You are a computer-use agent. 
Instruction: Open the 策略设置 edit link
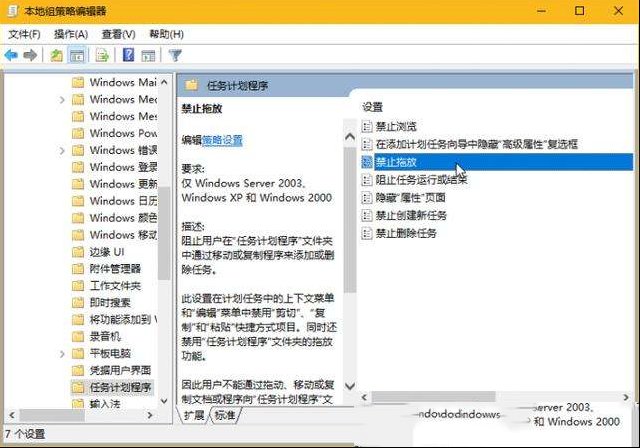tap(222, 140)
